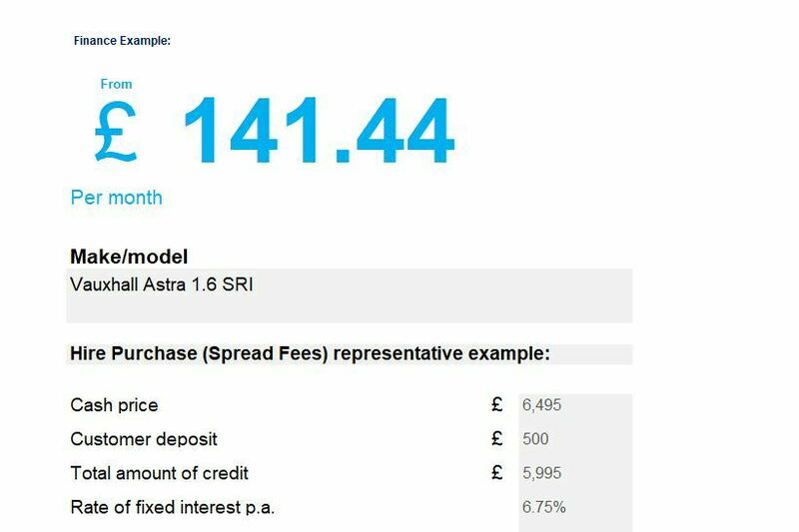Click the pound sign beside Total credit
Image resolution: width=799 pixels, height=532 pixels.
[497, 472]
